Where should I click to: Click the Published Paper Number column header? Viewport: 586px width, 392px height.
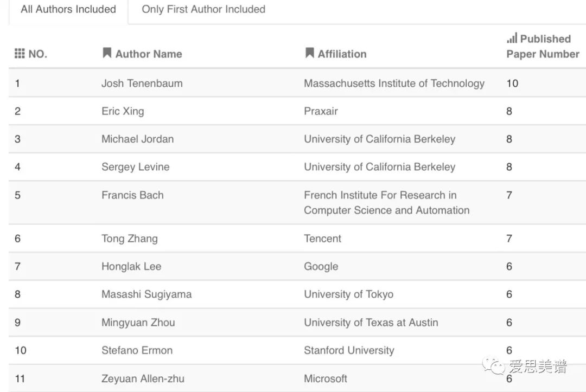[543, 47]
